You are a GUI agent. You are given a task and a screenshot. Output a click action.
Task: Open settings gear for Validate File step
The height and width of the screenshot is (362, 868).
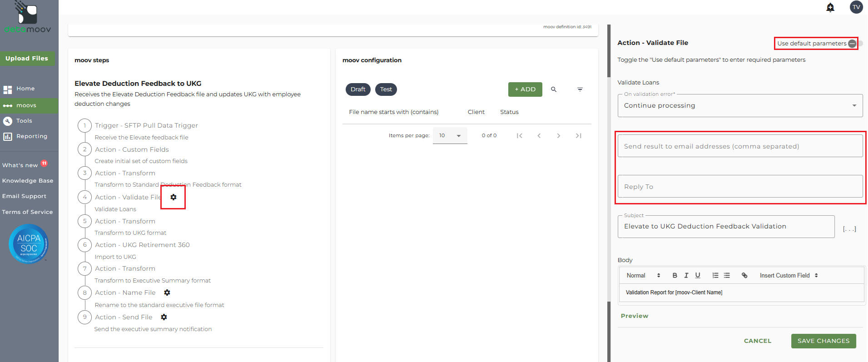[174, 197]
